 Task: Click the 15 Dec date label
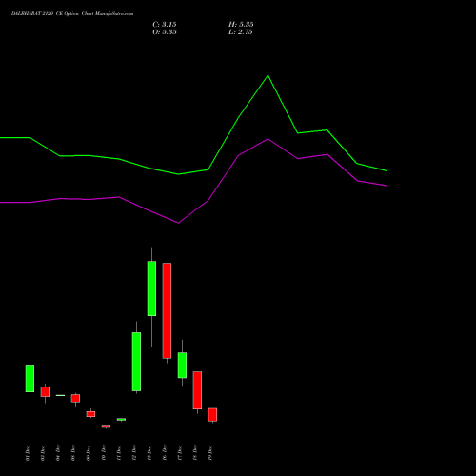[149, 453]
